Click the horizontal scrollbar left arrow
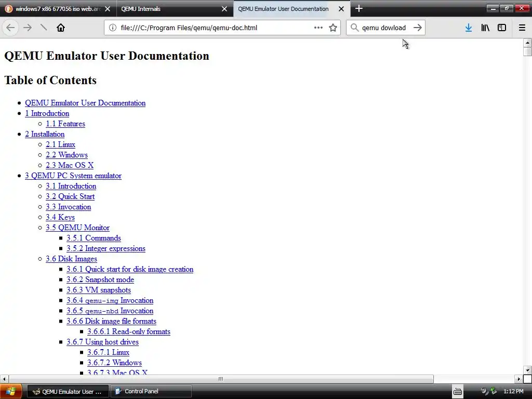The height and width of the screenshot is (399, 532). click(x=4, y=379)
